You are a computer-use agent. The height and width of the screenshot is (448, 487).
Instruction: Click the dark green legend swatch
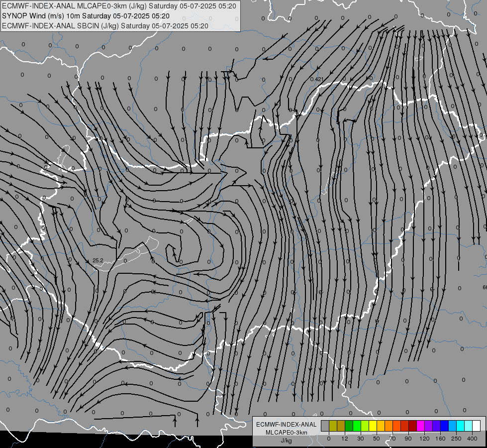pos(349,426)
